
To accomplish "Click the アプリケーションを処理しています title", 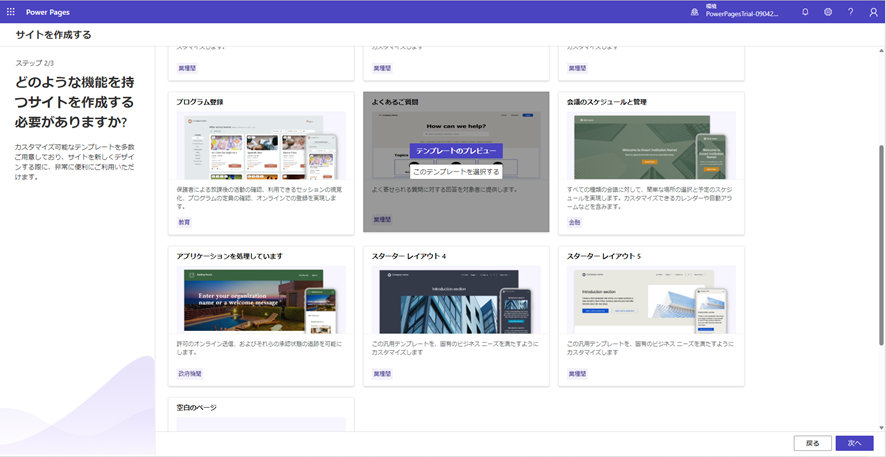I will pos(229,256).
